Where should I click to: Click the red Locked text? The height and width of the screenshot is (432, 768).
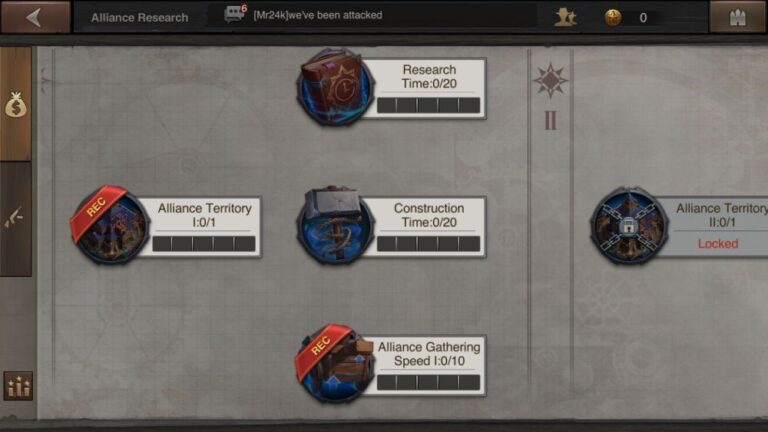718,243
